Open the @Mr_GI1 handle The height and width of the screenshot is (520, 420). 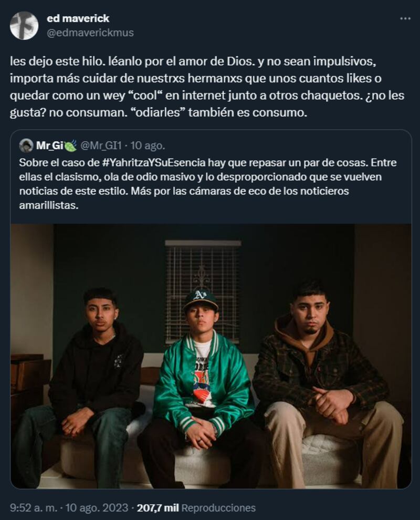point(101,145)
